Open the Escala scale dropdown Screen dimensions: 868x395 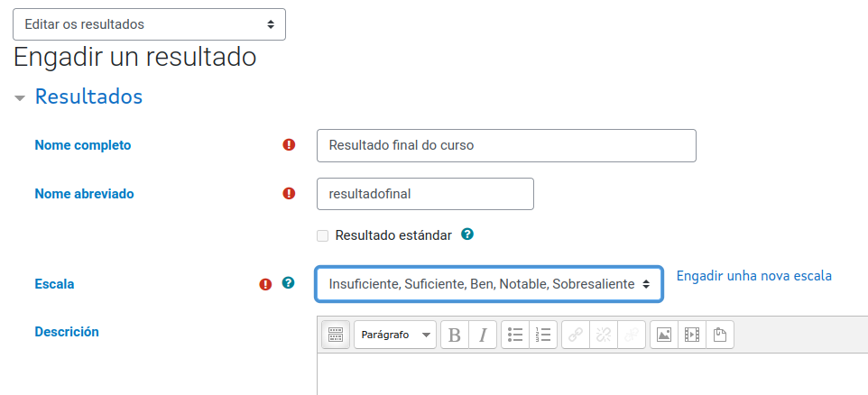coord(488,284)
